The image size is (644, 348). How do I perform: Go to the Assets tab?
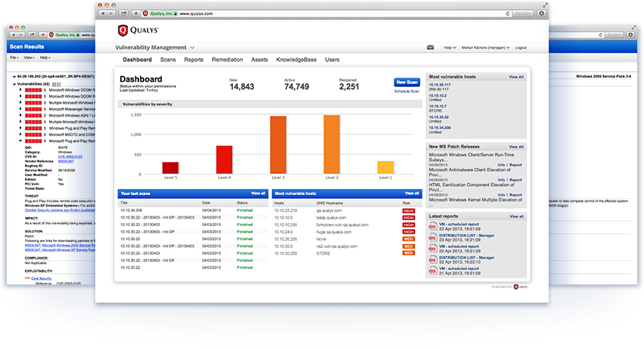point(259,60)
